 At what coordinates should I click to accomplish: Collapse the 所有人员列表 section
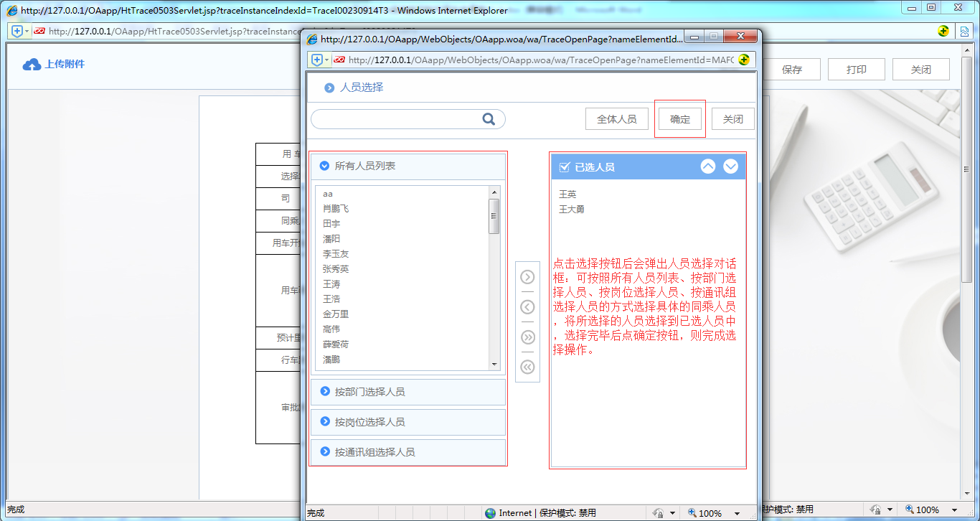326,166
